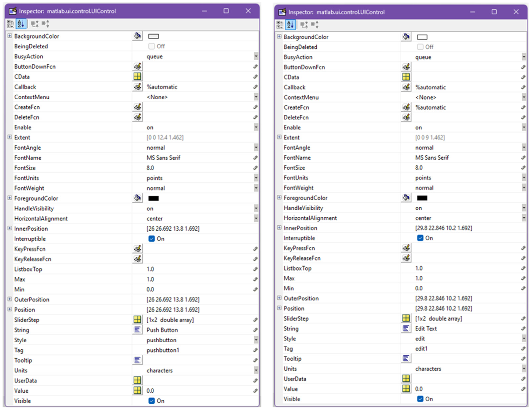Click the String value field Edit Text
Screen dimensions: 532x411
(x=426, y=329)
